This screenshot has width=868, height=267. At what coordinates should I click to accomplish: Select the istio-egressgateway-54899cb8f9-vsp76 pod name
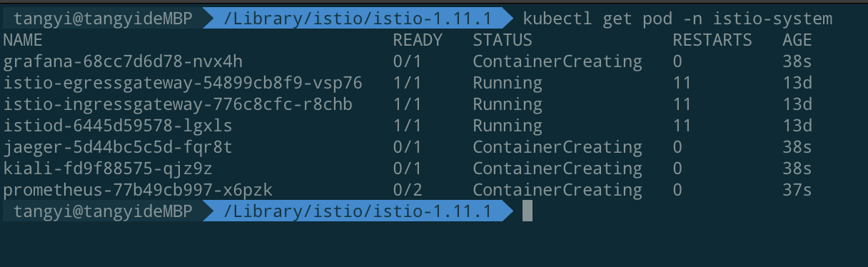point(183,83)
